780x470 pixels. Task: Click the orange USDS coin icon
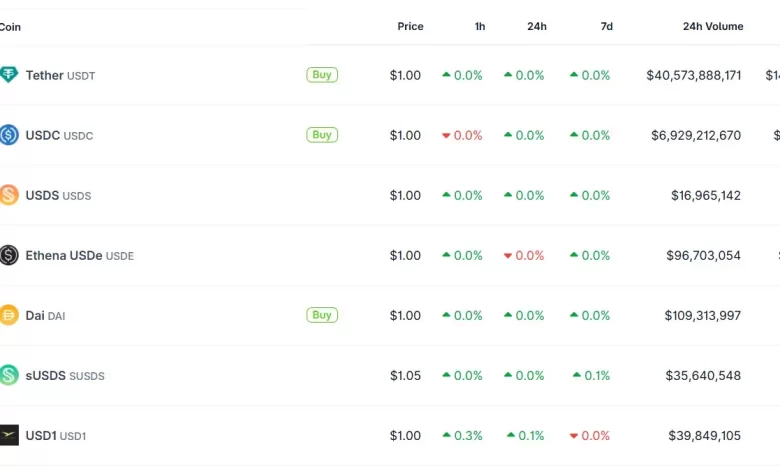tap(8, 195)
